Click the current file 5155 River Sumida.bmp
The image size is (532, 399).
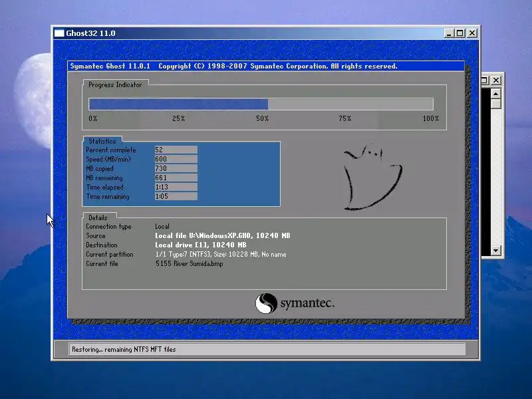point(190,263)
